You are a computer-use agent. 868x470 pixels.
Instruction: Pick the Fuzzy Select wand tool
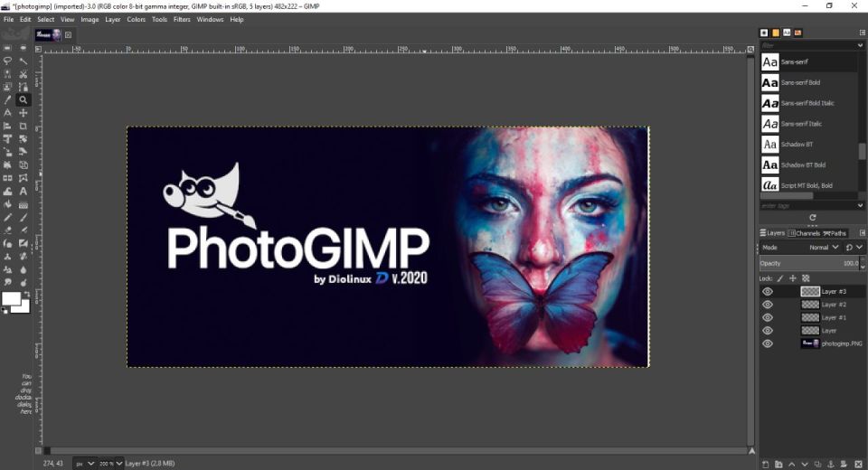pos(24,61)
